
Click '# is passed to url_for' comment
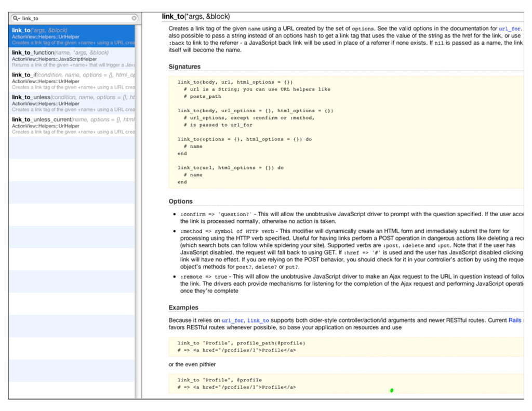218,125
